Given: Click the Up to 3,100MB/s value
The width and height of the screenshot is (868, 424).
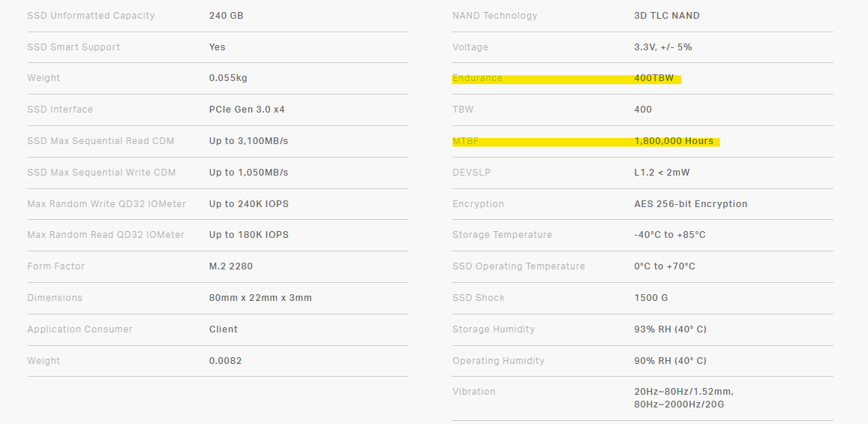Looking at the screenshot, I should click(x=248, y=141).
